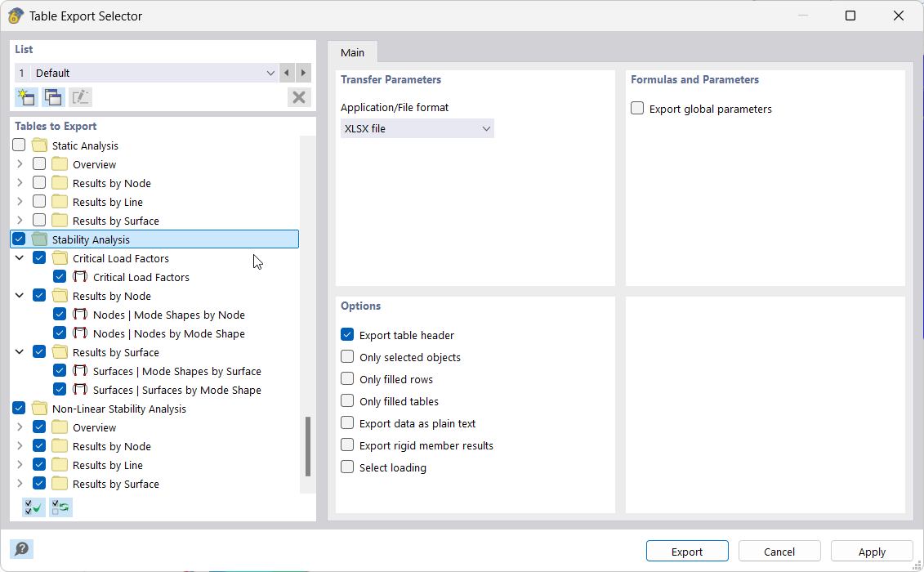Uncheck Export table header option
The height and width of the screenshot is (572, 924).
347,335
